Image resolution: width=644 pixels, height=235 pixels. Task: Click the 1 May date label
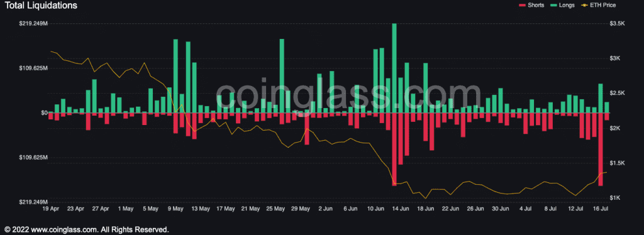pos(126,209)
